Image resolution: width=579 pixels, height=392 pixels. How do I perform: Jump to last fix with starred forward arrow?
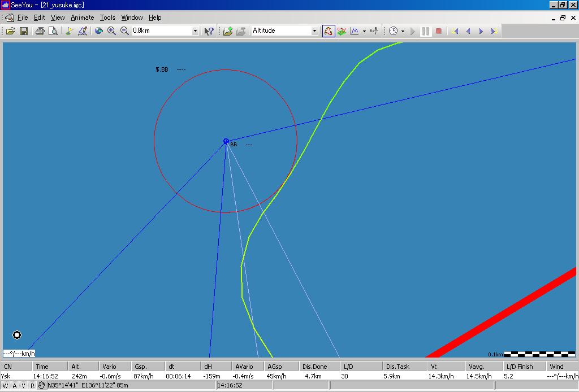494,31
